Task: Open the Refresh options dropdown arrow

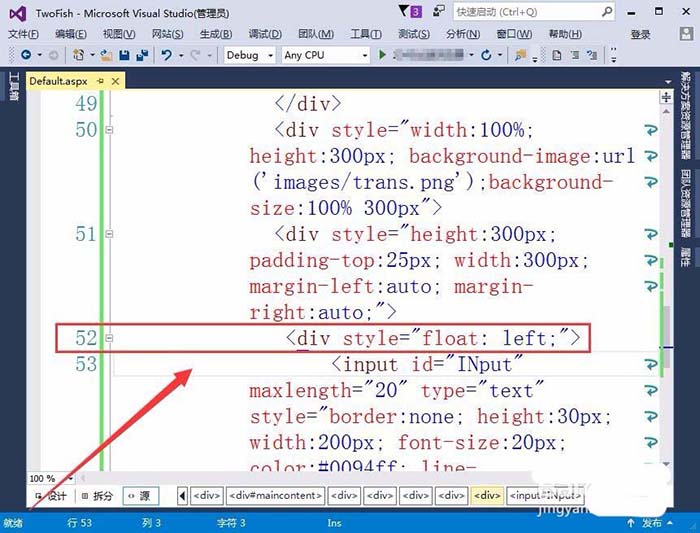Action: [500, 55]
